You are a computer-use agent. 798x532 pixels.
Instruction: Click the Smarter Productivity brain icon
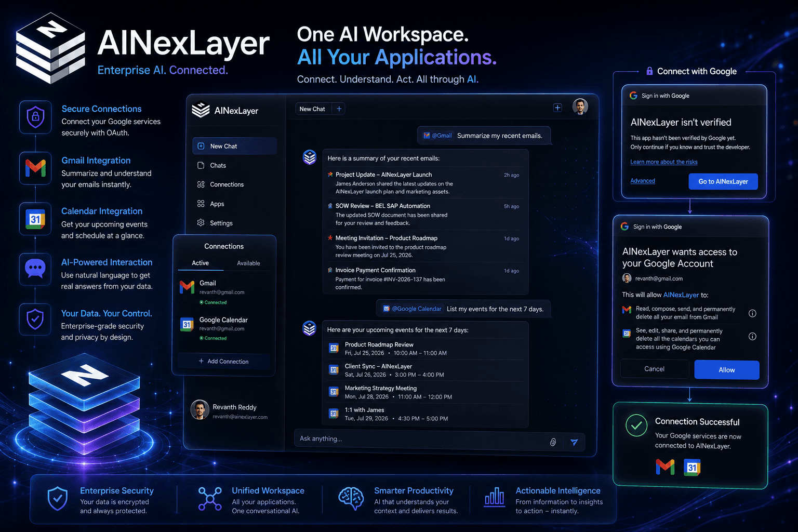pyautogui.click(x=351, y=498)
